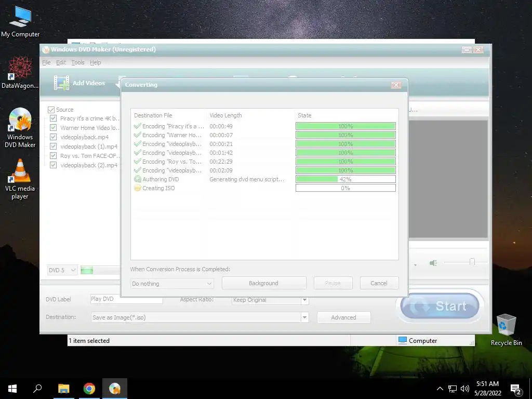
Task: Open the notification center icon
Action: pos(516,390)
